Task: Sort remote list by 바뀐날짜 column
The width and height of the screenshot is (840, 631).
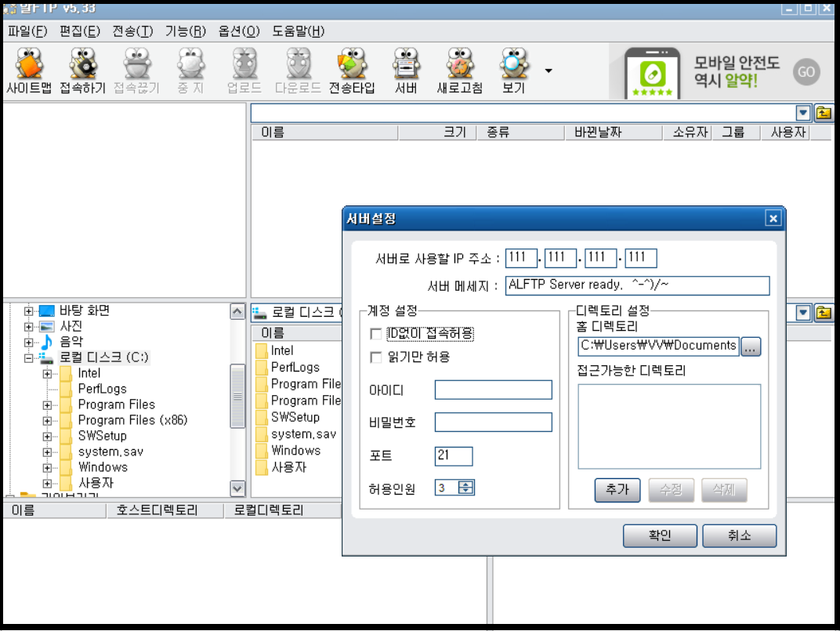Action: pos(614,132)
